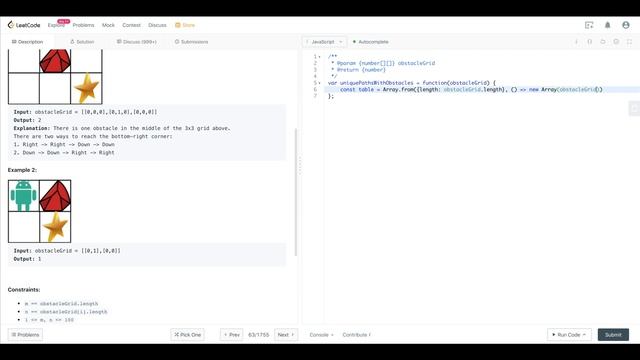Click the panel split divider handle
The width and height of the screenshot is (640, 360).
pyautogui.click(x=300, y=165)
